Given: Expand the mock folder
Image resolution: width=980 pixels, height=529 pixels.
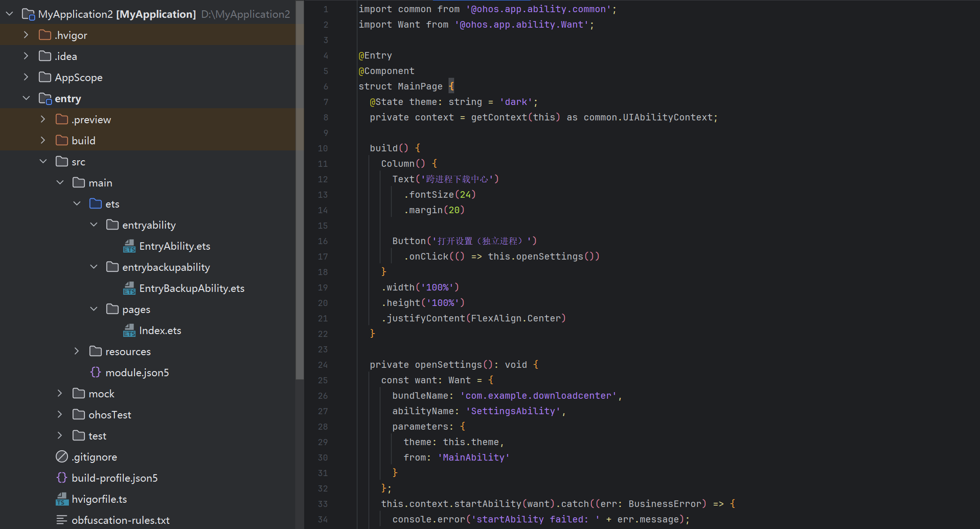Looking at the screenshot, I should (x=60, y=394).
